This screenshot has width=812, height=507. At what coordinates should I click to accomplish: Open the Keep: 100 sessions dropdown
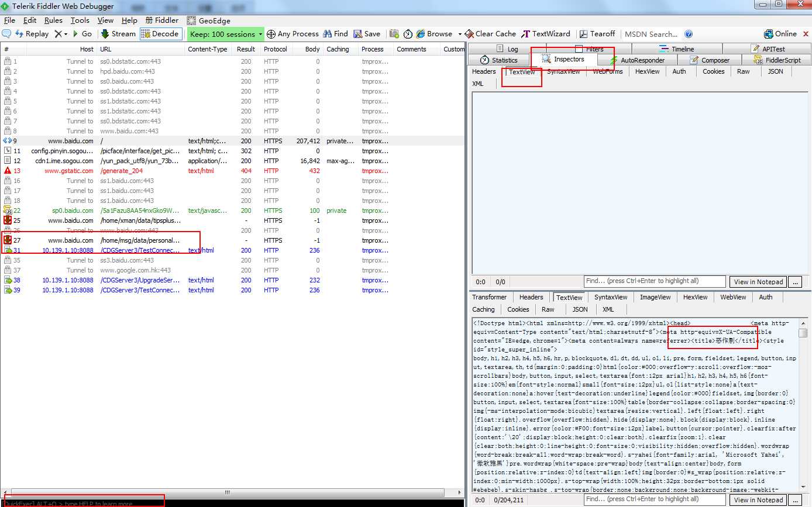coord(226,34)
